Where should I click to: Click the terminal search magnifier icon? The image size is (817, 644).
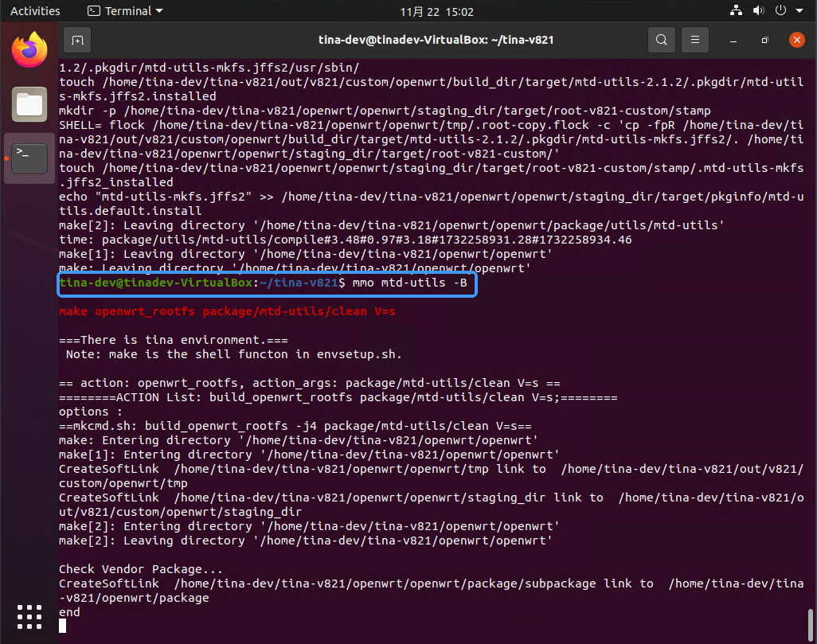(661, 40)
